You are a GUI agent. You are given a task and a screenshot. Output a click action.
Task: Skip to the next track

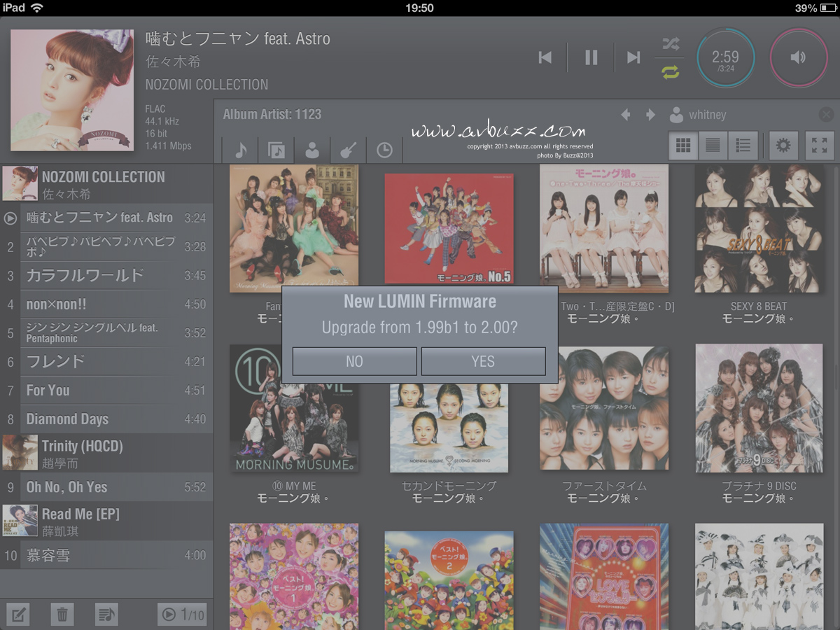[x=633, y=57]
